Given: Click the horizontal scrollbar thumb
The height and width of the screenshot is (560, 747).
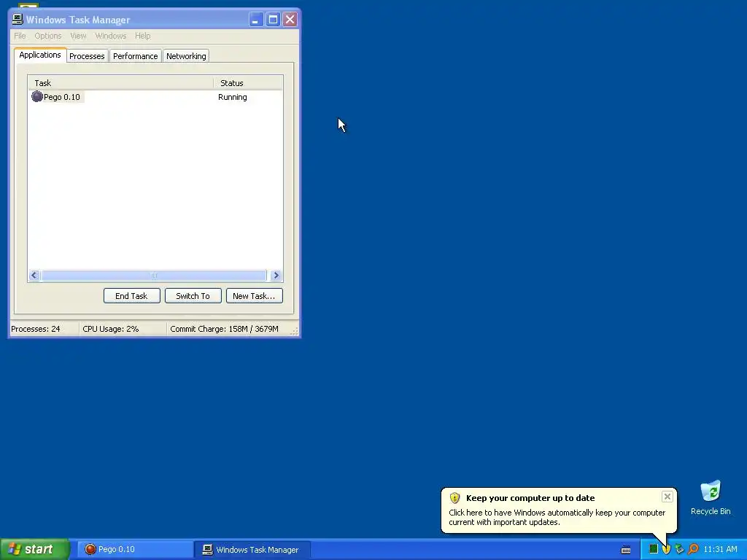Looking at the screenshot, I should tap(153, 275).
